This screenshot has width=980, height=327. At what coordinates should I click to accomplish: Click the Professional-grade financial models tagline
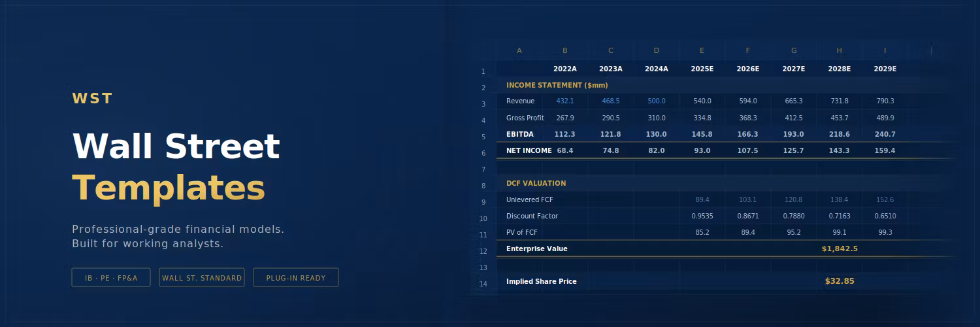[x=178, y=230]
